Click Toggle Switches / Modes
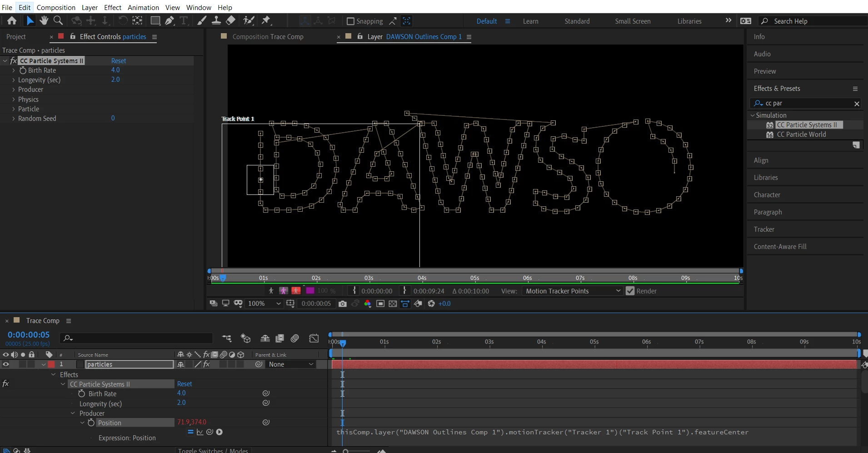Viewport: 868px width, 453px height. 213,450
